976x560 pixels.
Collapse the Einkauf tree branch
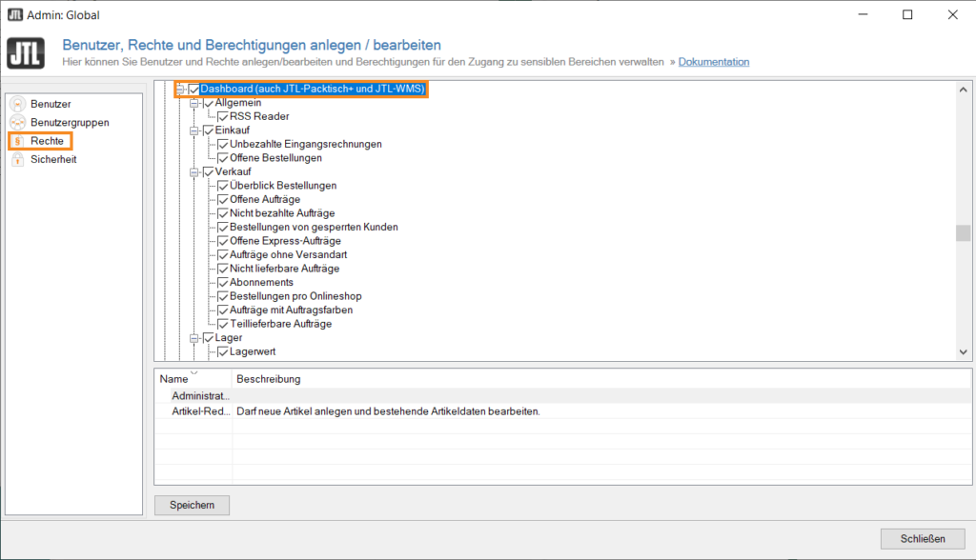click(x=195, y=130)
